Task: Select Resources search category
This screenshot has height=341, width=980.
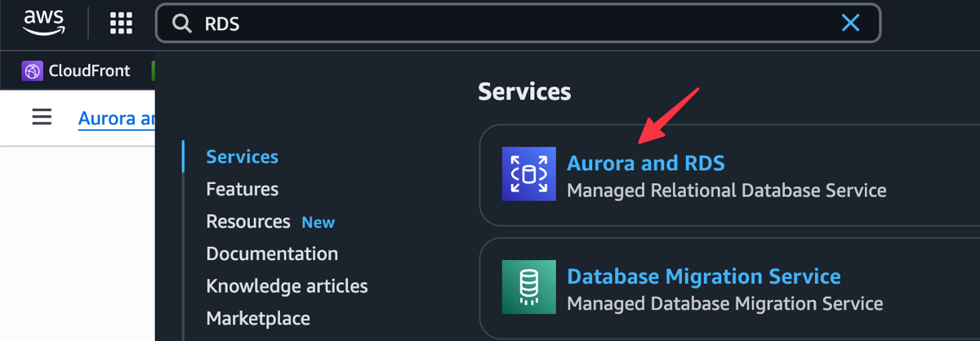Action: pos(248,222)
